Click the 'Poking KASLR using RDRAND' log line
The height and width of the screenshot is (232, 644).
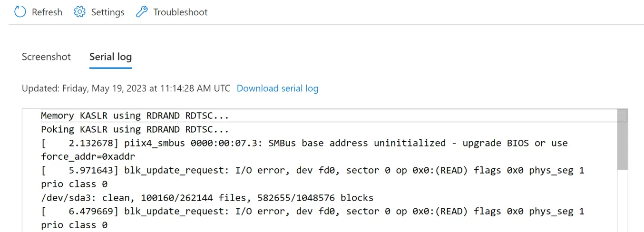[x=135, y=129]
